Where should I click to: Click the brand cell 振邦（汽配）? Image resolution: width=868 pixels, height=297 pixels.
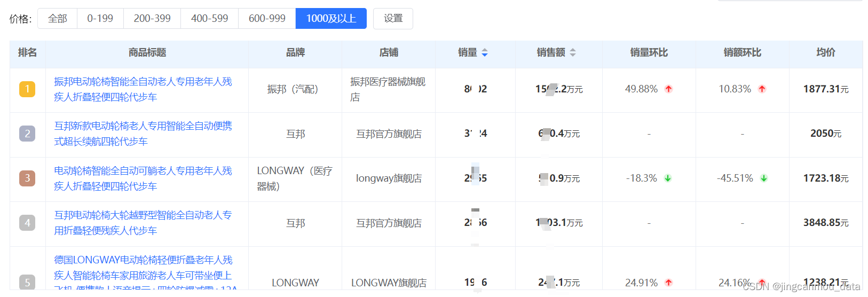[x=295, y=89]
